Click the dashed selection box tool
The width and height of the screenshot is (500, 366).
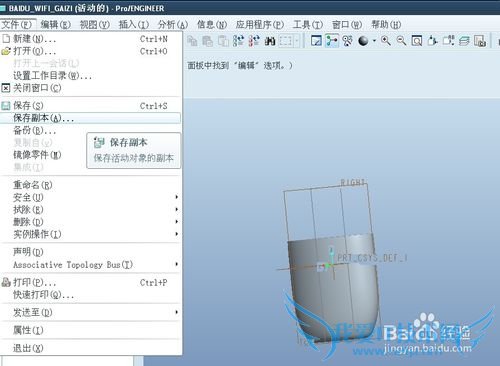coord(286,41)
